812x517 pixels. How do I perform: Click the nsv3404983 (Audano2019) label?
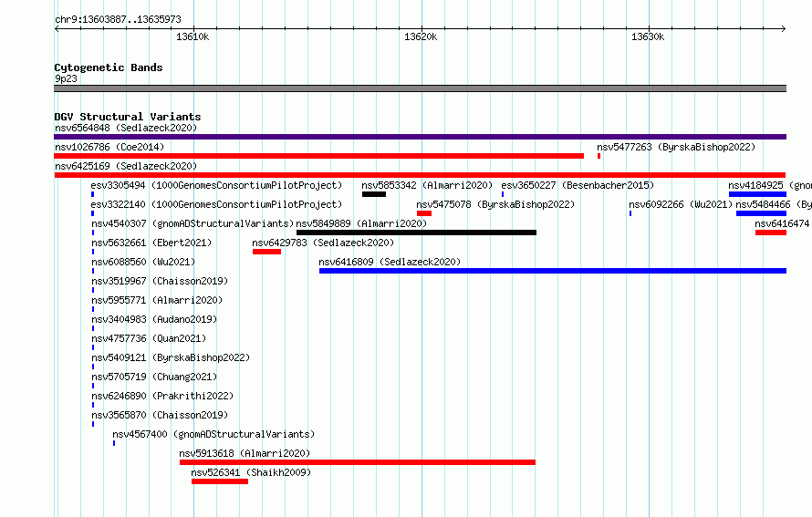154,319
